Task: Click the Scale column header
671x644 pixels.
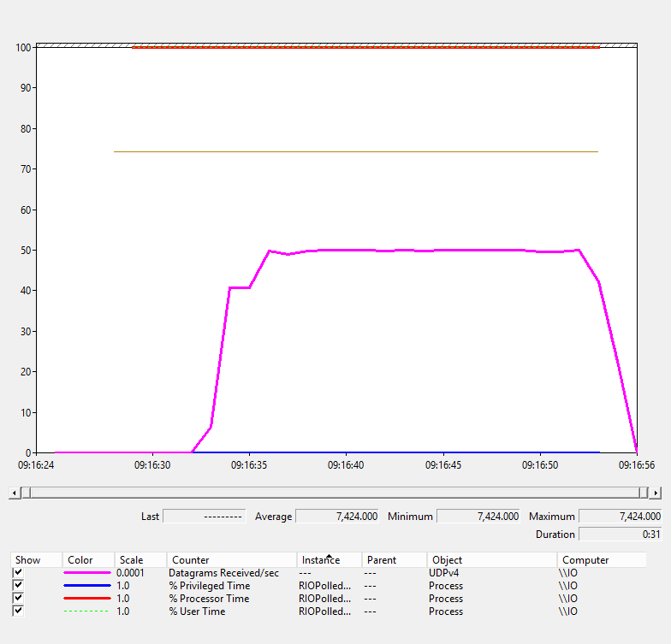Action: tap(131, 560)
